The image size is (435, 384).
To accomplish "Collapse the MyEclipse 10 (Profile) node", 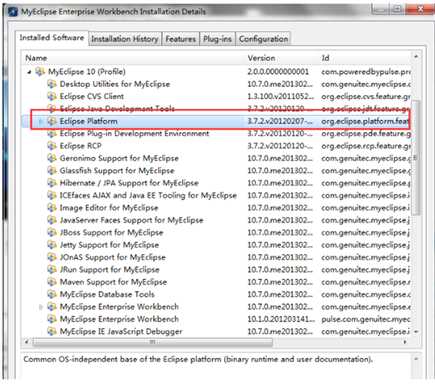I will (x=29, y=72).
